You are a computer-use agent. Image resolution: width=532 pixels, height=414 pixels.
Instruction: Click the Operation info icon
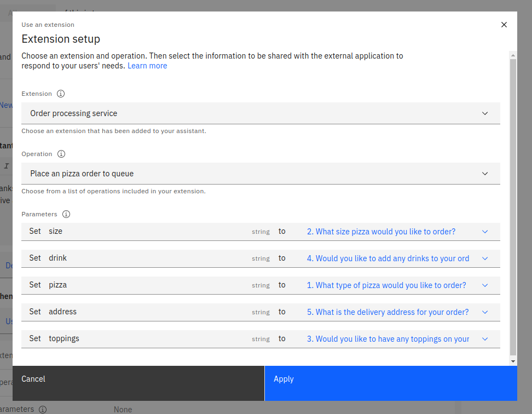point(61,154)
